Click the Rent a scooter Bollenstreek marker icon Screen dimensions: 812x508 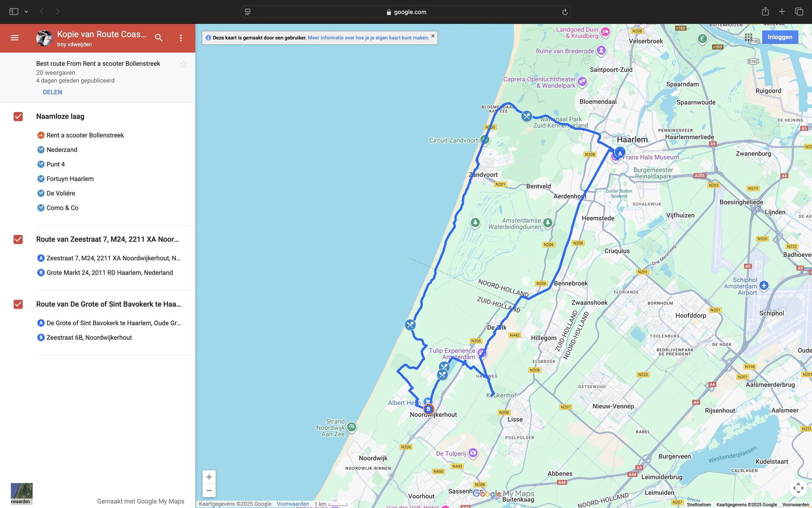[x=41, y=135]
